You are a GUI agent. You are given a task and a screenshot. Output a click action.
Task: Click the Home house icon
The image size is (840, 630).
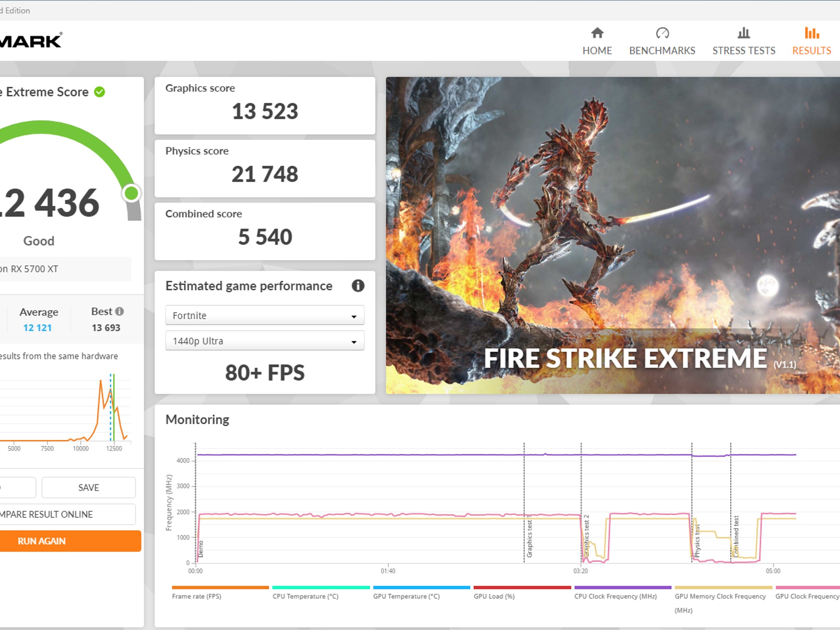(x=597, y=33)
